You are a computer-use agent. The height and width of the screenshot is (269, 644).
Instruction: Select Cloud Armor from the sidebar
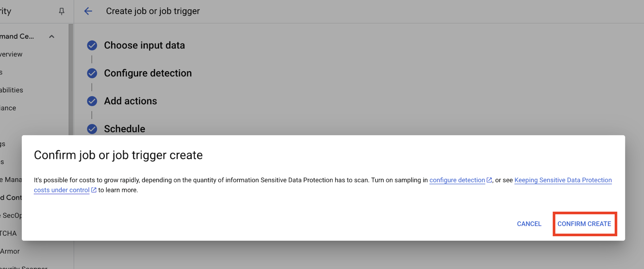10,251
